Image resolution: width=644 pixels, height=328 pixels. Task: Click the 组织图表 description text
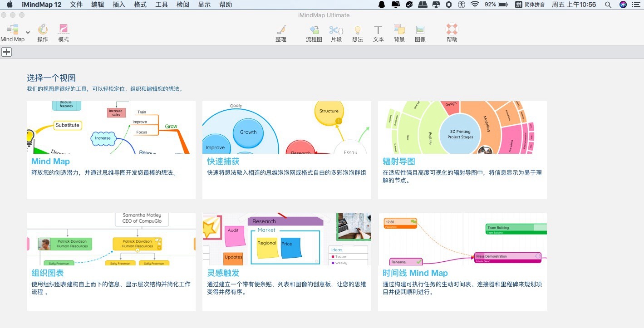pos(111,288)
